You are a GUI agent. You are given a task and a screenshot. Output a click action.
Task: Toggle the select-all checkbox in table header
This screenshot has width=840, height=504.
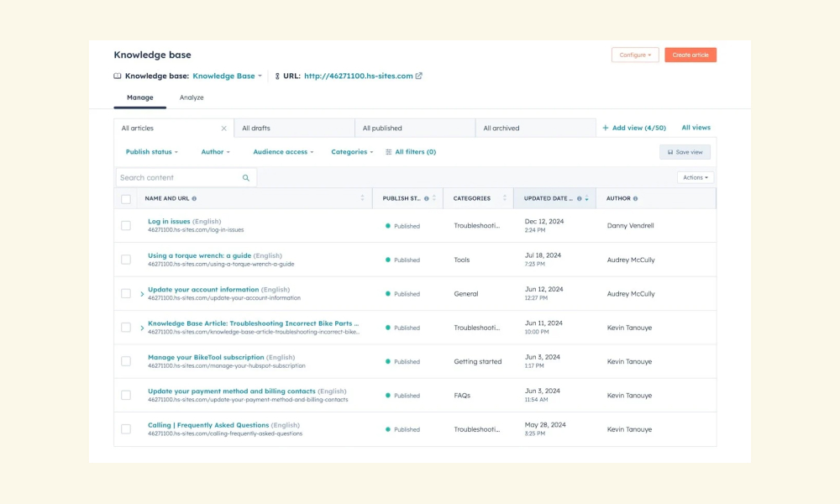[126, 199]
